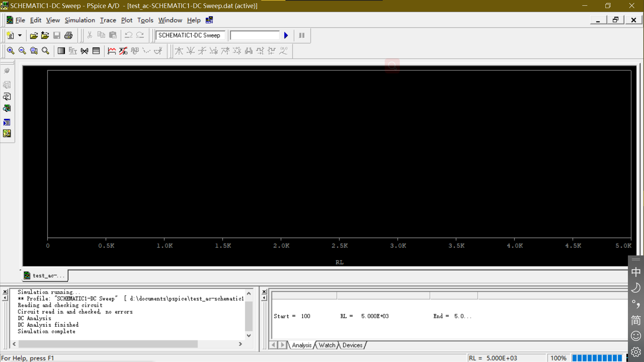644x362 pixels.
Task: Toggle simplified Chinese character mode button
Action: [636, 320]
